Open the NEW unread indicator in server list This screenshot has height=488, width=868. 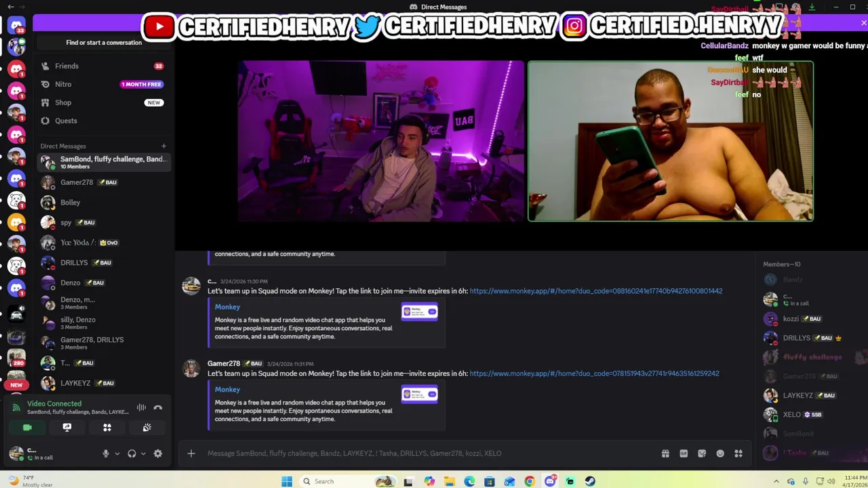pos(16,385)
